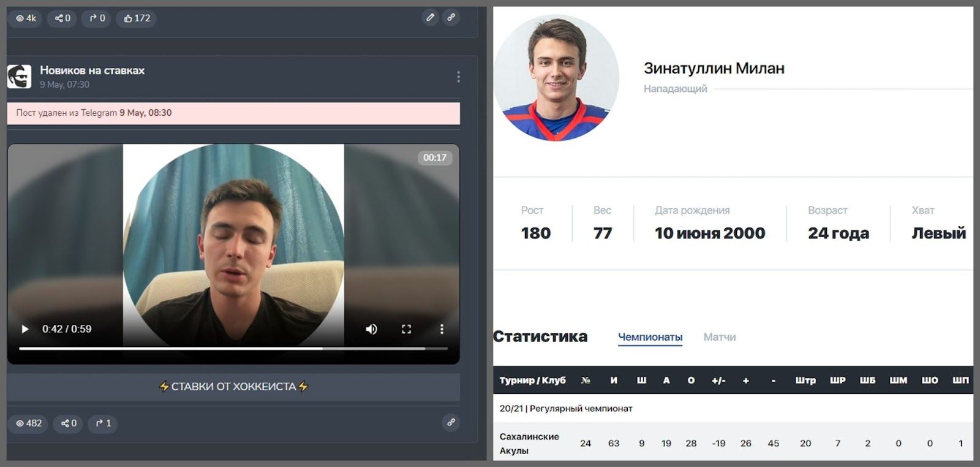Click the post timestamp 9 May, 07:30
The height and width of the screenshot is (467, 980).
pos(64,85)
